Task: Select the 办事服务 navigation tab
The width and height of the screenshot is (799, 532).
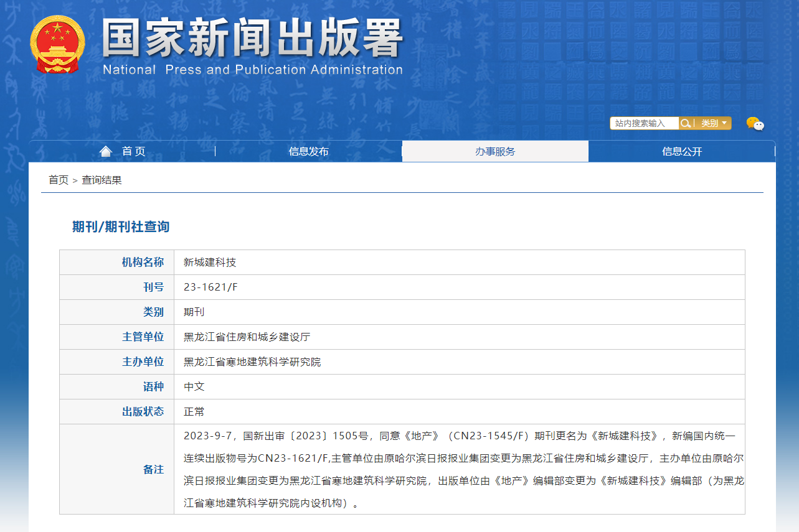Action: [495, 151]
